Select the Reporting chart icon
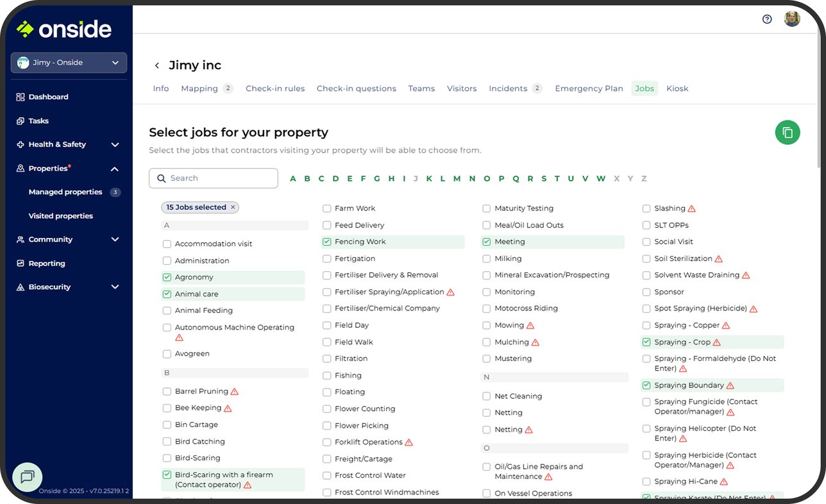The height and width of the screenshot is (504, 826). tap(19, 263)
